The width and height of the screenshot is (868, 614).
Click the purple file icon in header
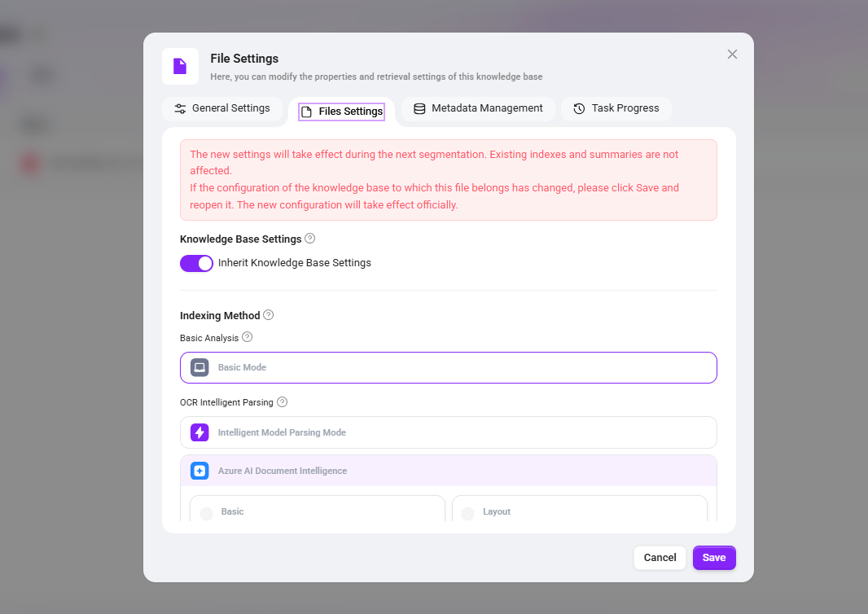181,67
